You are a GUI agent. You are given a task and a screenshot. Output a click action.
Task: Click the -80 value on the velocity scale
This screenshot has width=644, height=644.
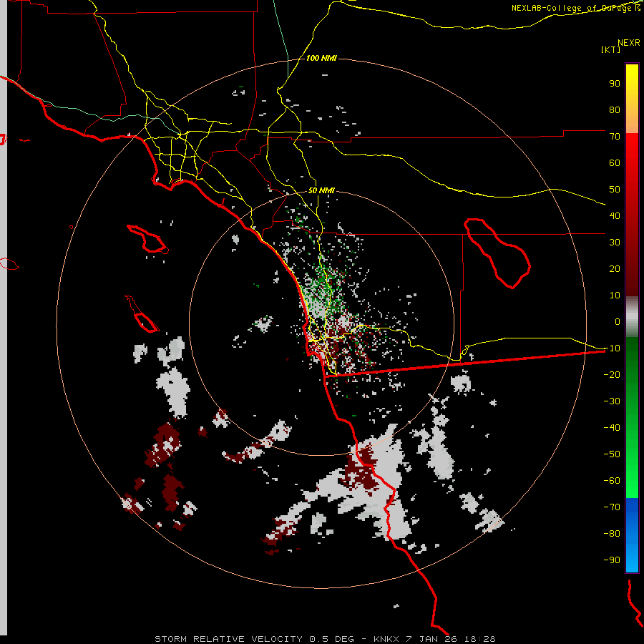point(612,534)
